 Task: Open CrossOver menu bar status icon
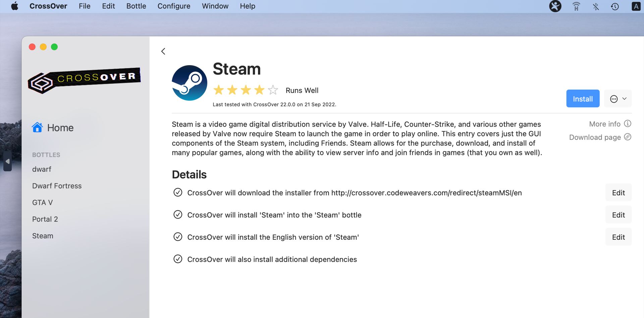point(555,6)
